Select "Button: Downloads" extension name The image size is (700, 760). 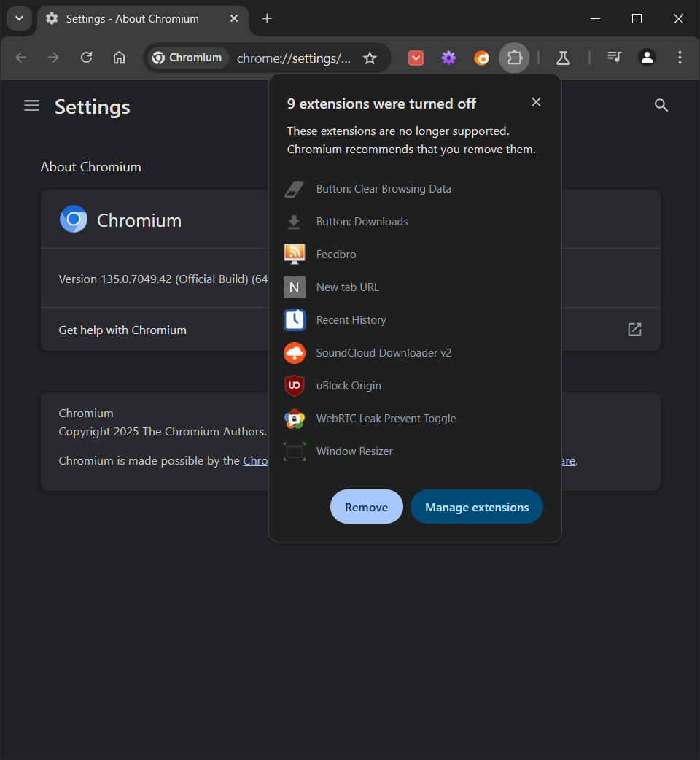(x=362, y=222)
